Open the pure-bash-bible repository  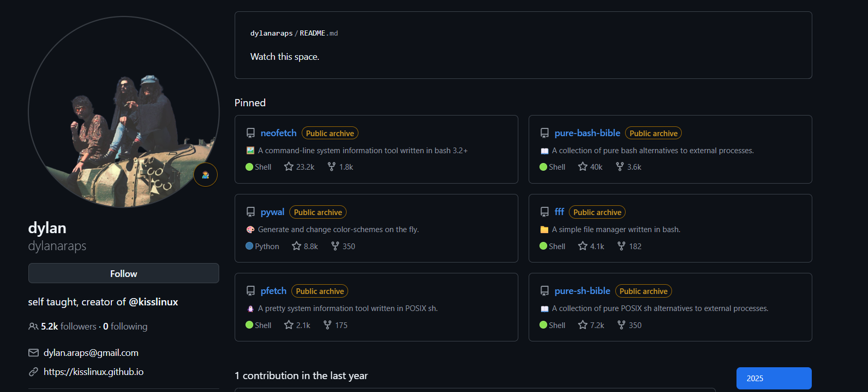tap(587, 133)
